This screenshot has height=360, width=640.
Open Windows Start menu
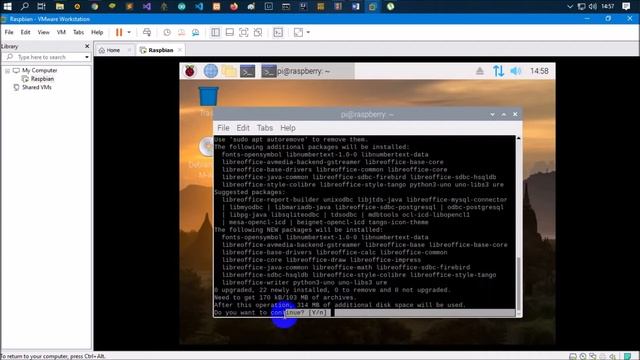tap(7, 6)
